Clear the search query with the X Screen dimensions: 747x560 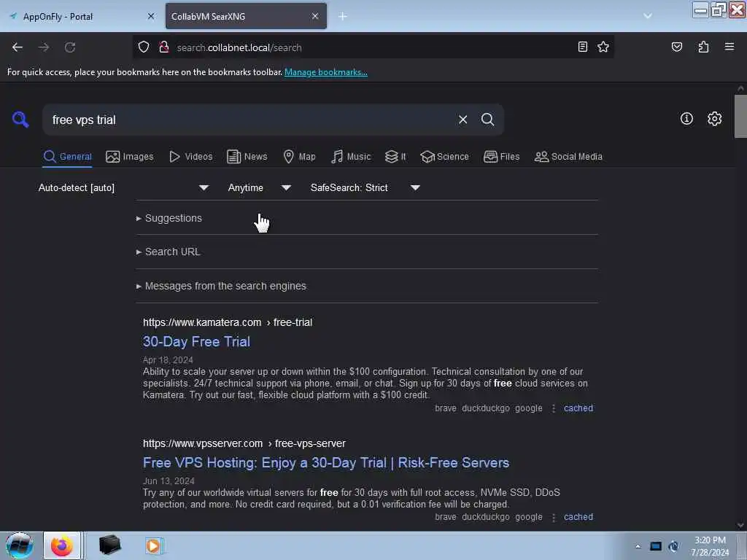(462, 120)
